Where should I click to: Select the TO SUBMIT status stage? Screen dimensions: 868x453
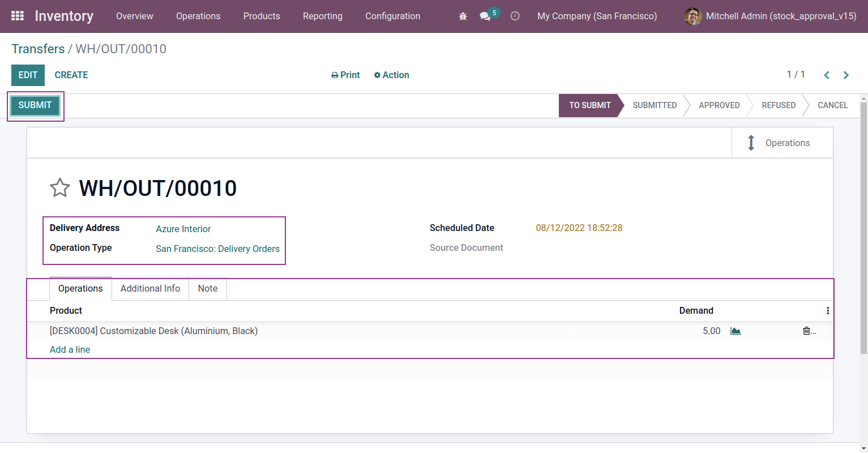[589, 105]
